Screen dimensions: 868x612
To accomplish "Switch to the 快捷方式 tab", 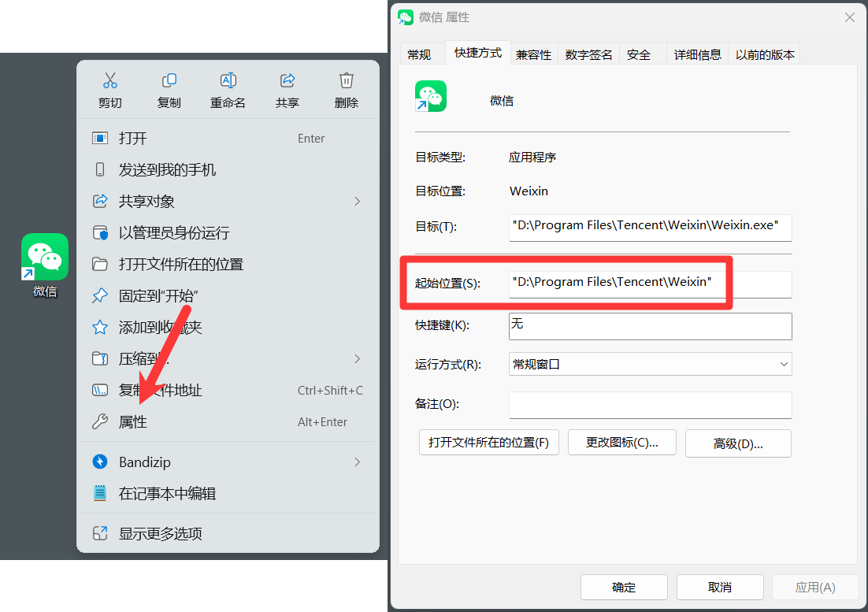I will click(478, 53).
